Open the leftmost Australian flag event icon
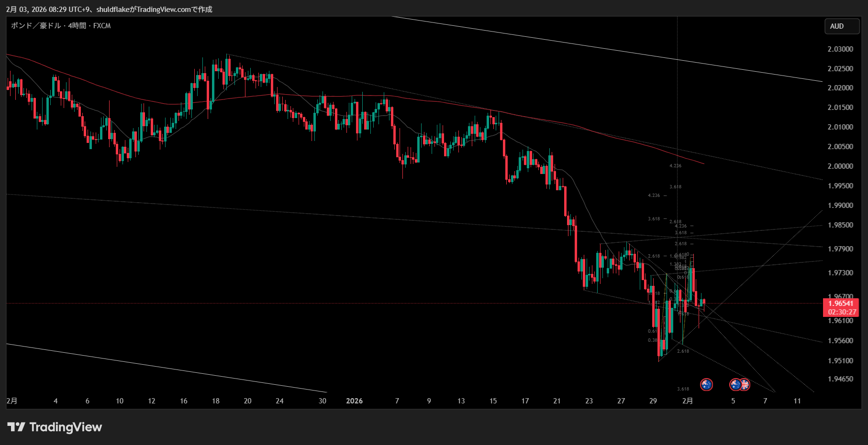 tap(706, 384)
